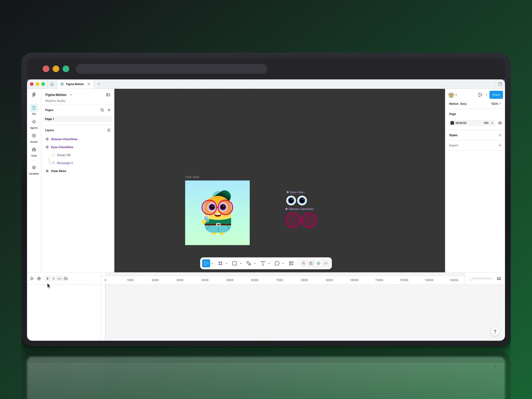
Task: Switch to Design layout mode icon
Action: [x=311, y=263]
